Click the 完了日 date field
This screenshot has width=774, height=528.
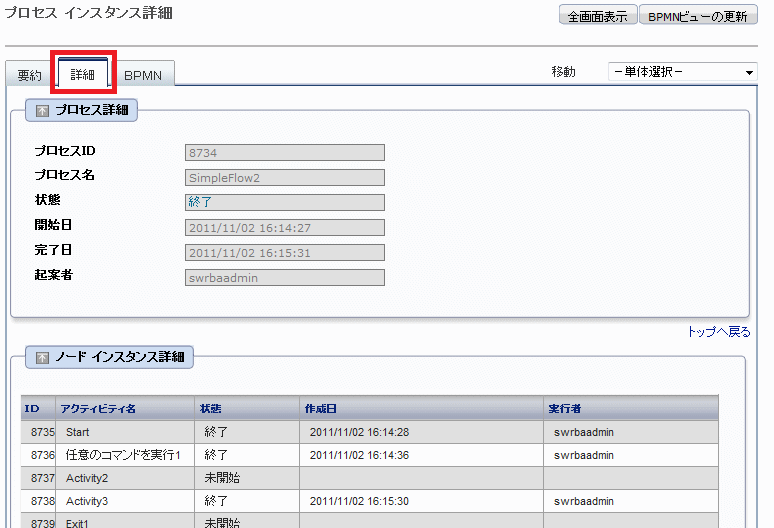click(x=285, y=253)
